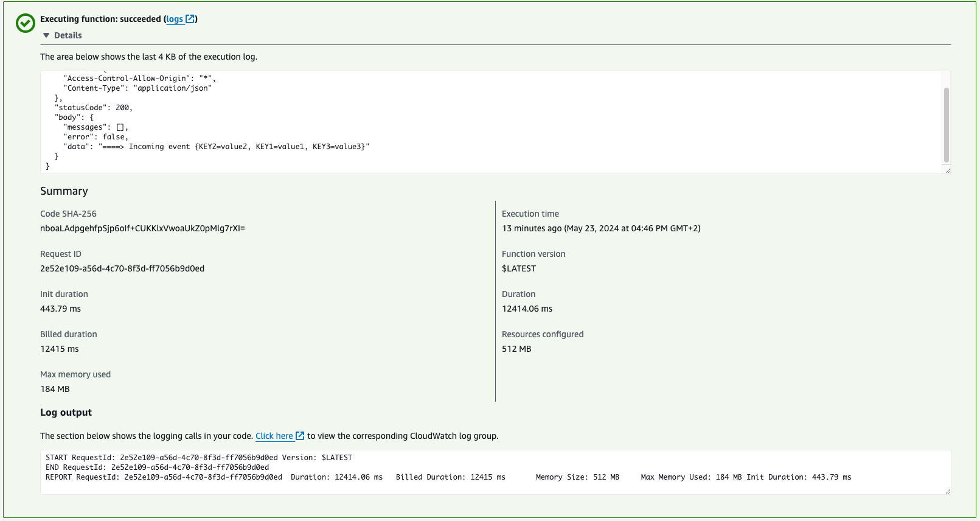The width and height of the screenshot is (980, 521).
Task: Click the green success checkmark icon
Action: pyautogui.click(x=26, y=23)
